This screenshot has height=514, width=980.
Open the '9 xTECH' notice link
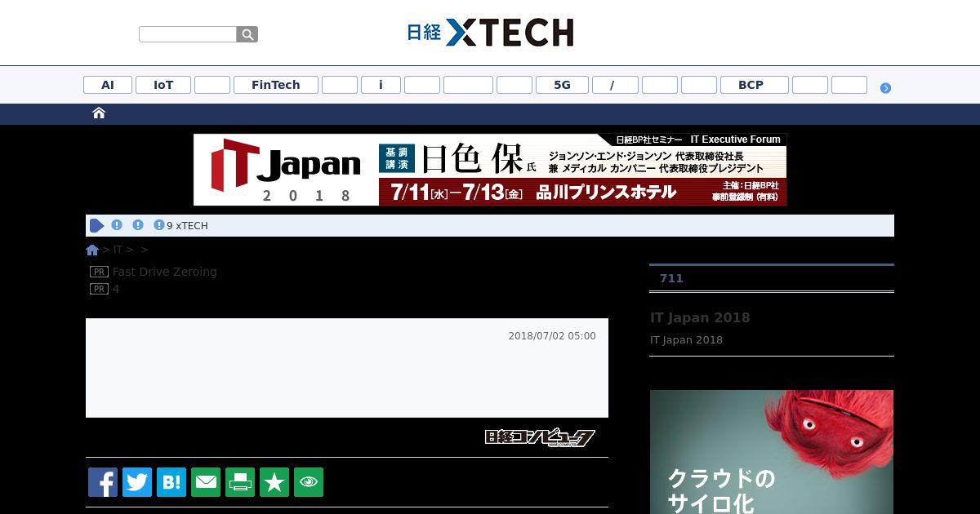tap(187, 226)
